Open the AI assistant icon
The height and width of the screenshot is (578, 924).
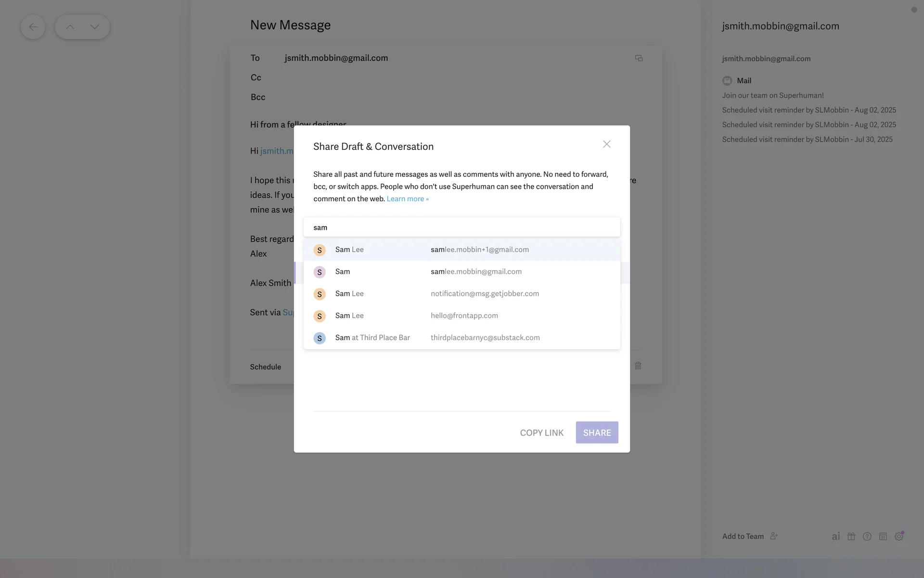click(x=836, y=536)
